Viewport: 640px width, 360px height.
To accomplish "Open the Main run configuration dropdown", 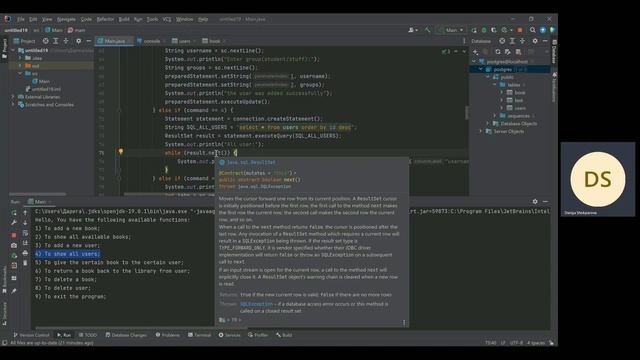I will [451, 30].
